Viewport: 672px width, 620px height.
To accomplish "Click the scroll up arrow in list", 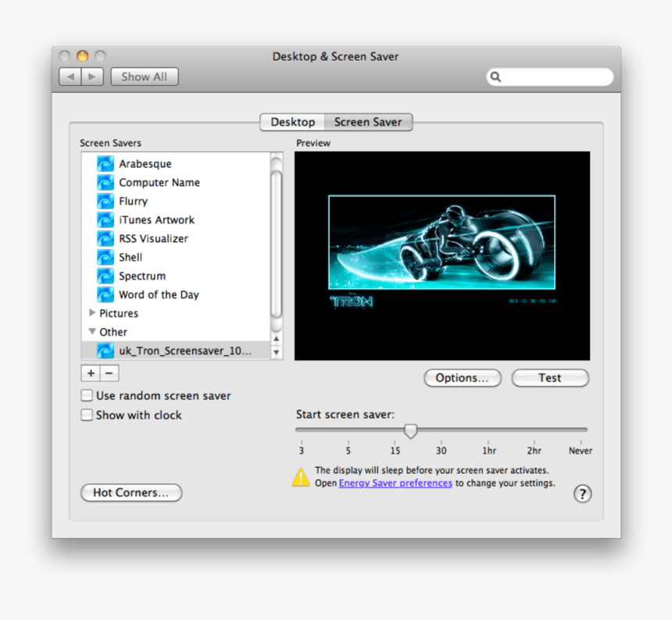I will pos(277,339).
